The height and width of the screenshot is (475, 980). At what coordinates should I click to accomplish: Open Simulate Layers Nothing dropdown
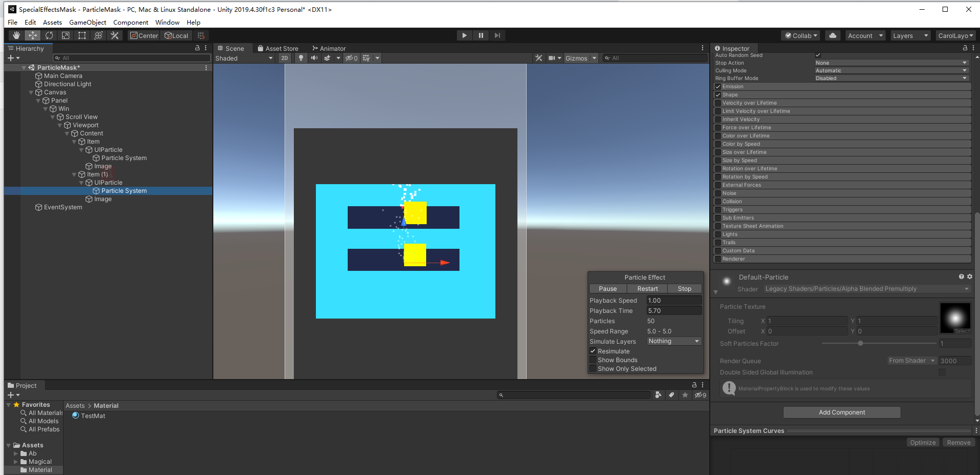click(x=674, y=341)
